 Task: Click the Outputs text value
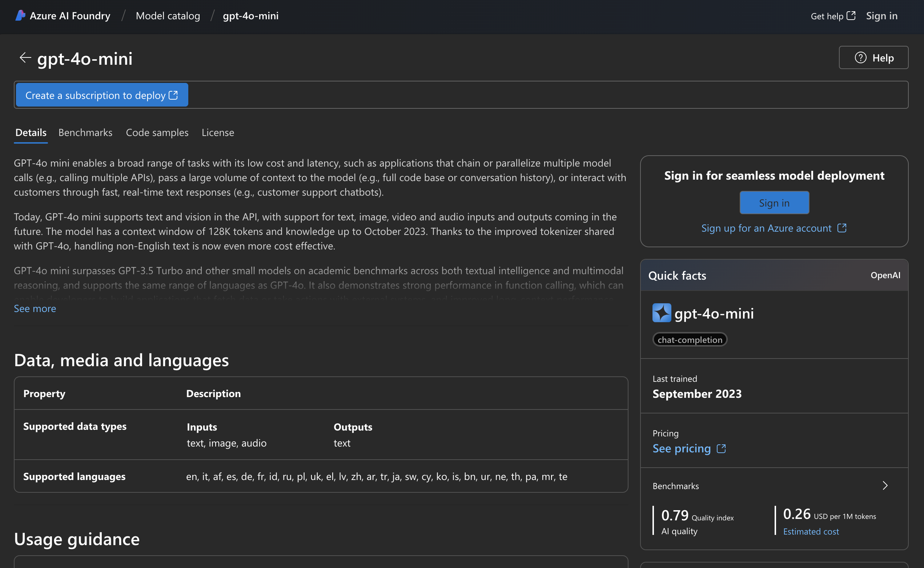click(342, 443)
